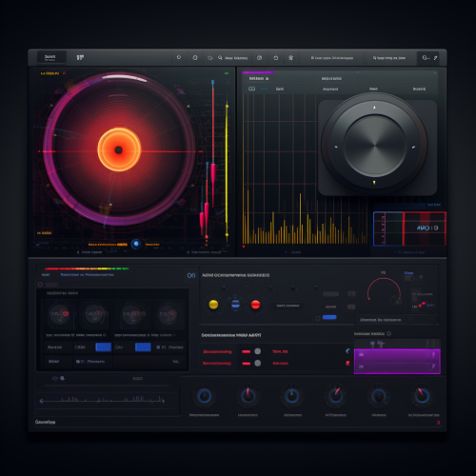Click the third sub-tab label above the big dial
The height and width of the screenshot is (476, 476).
click(373, 89)
